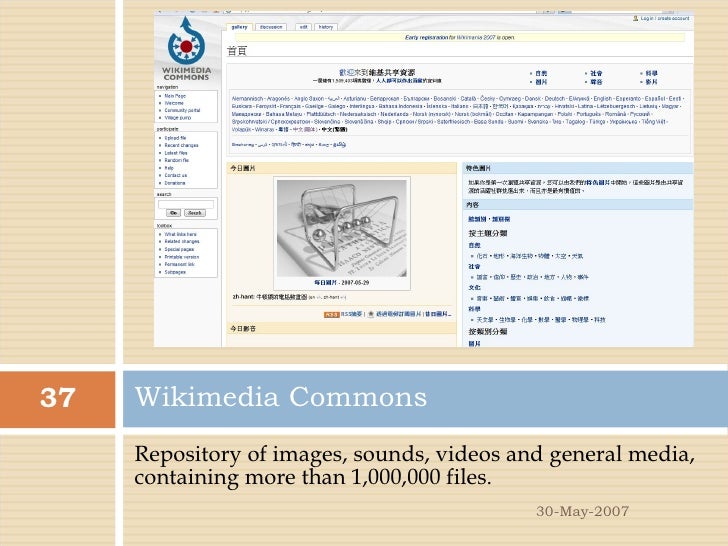
Task: Click inside the sidebar search field
Action: point(186,204)
